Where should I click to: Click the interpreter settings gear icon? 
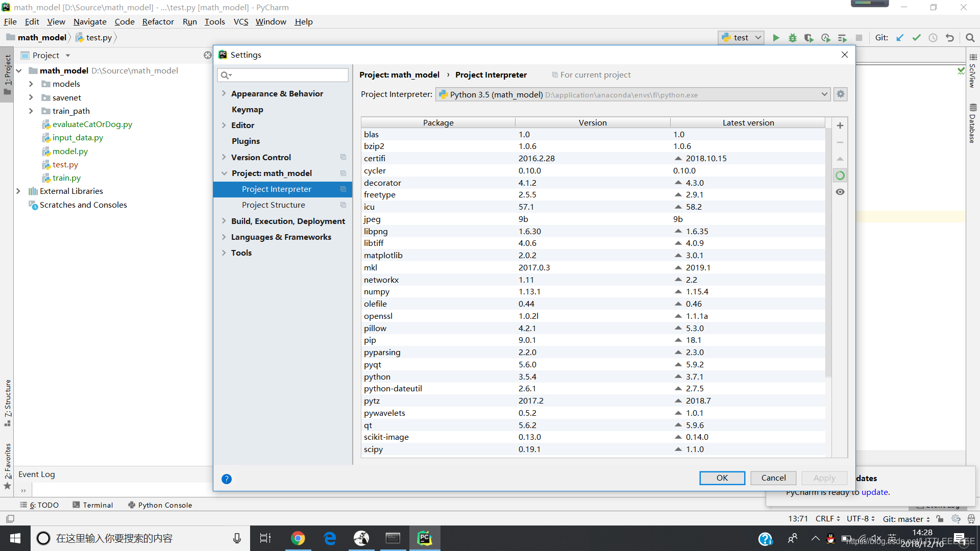coord(841,94)
